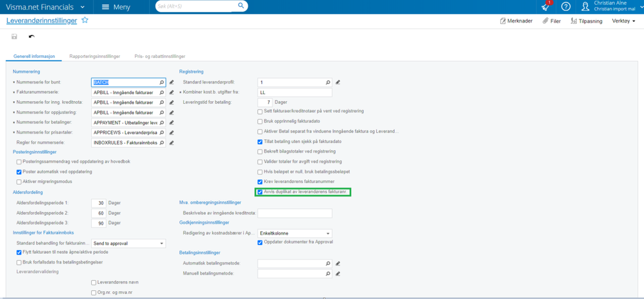This screenshot has width=644, height=299.
Task: Edit Fakturanummerserie with pencil icon
Action: 172,92
